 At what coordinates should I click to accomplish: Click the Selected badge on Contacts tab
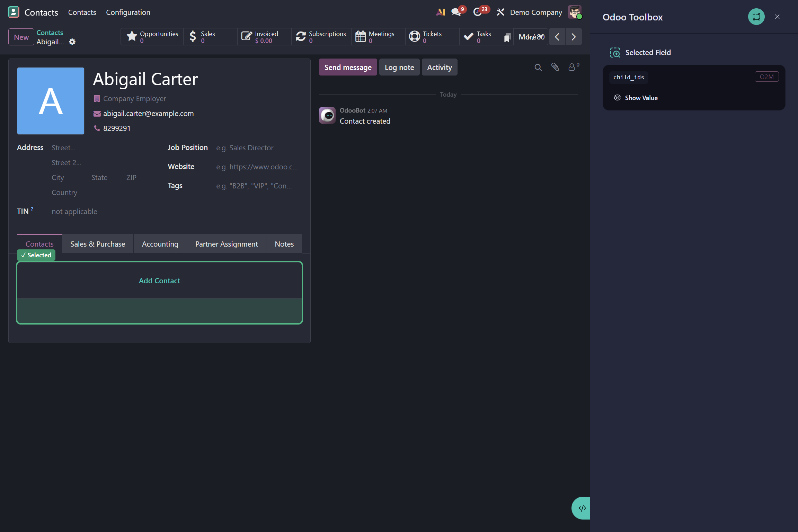[x=36, y=255]
